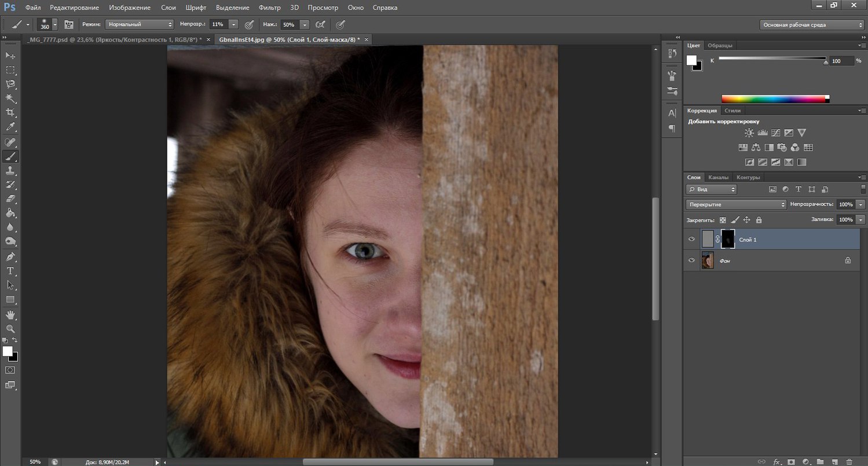Hide layer Слой 1 with eye icon

tap(691, 239)
